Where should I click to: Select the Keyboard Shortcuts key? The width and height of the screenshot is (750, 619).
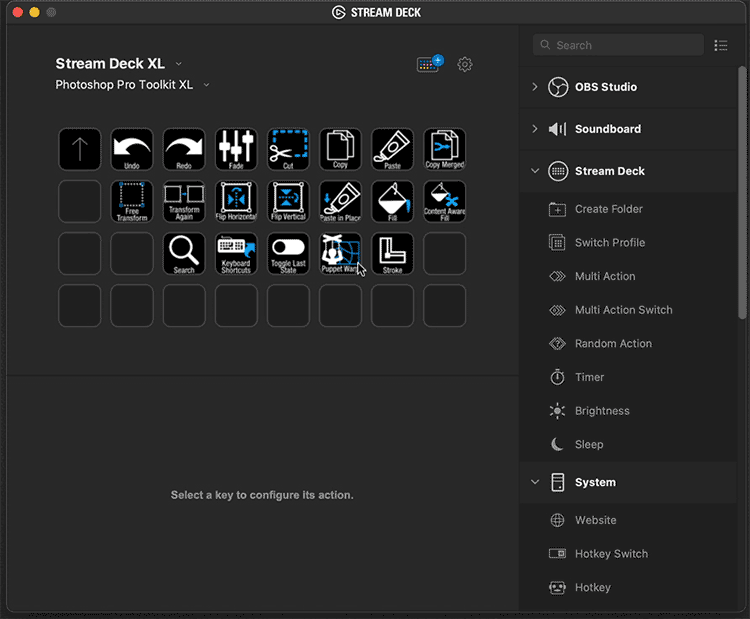[236, 254]
